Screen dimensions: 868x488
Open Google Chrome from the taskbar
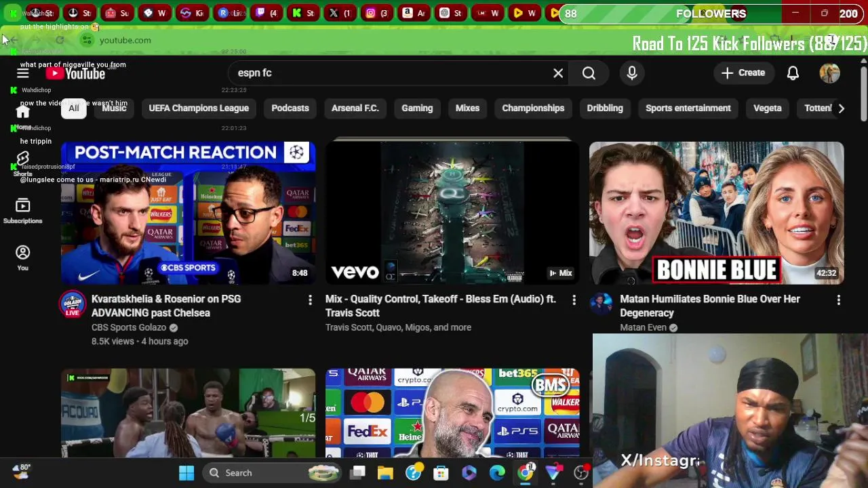coord(526,473)
